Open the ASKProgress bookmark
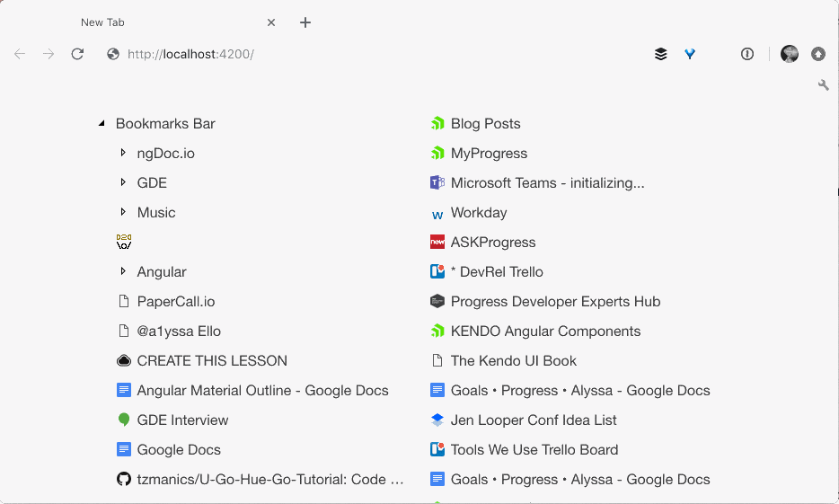Image resolution: width=839 pixels, height=504 pixels. tap(493, 242)
